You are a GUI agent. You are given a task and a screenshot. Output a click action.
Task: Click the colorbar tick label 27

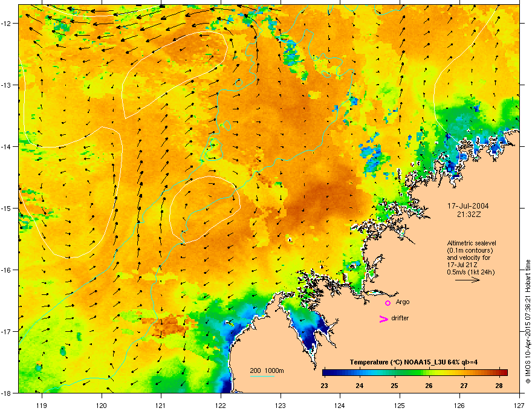[464, 386]
